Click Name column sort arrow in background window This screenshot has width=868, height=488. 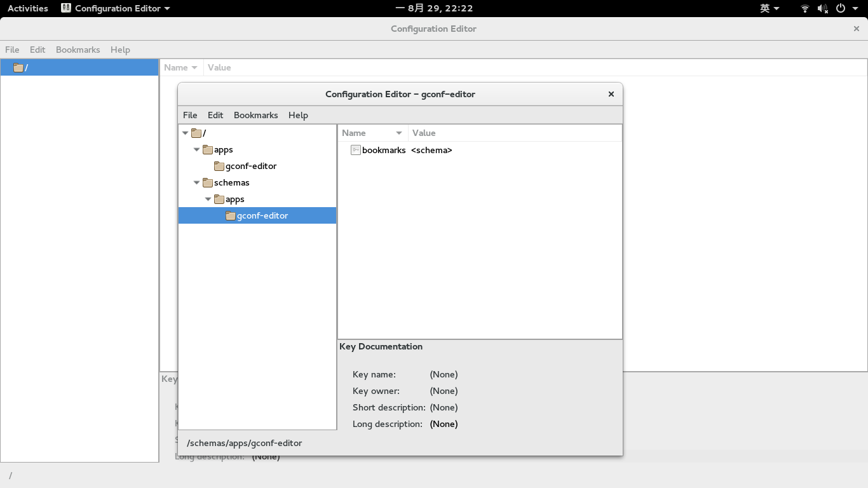tap(194, 68)
